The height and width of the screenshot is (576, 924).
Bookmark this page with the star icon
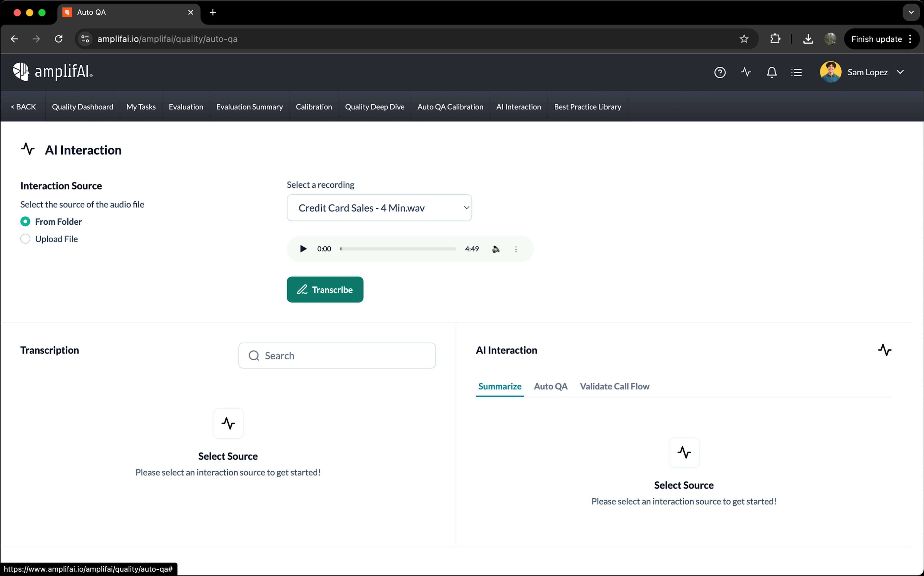[744, 39]
